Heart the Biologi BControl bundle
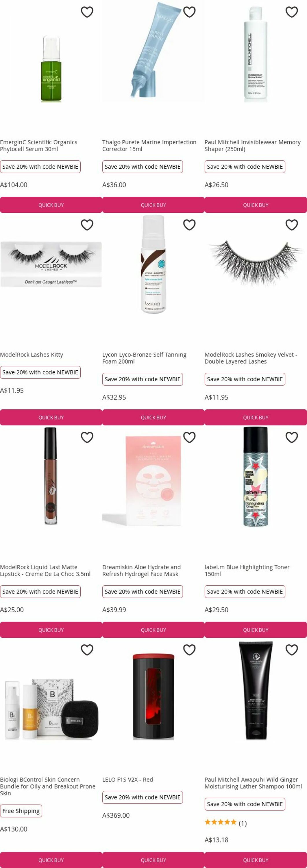The height and width of the screenshot is (868, 307). pyautogui.click(x=87, y=650)
